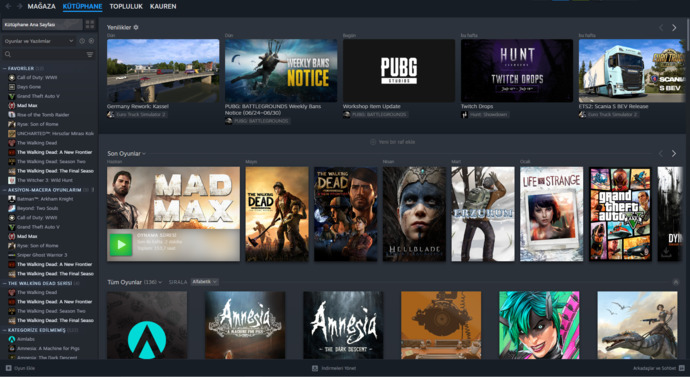
Task: Open the TOPLULUK tab
Action: tap(126, 6)
